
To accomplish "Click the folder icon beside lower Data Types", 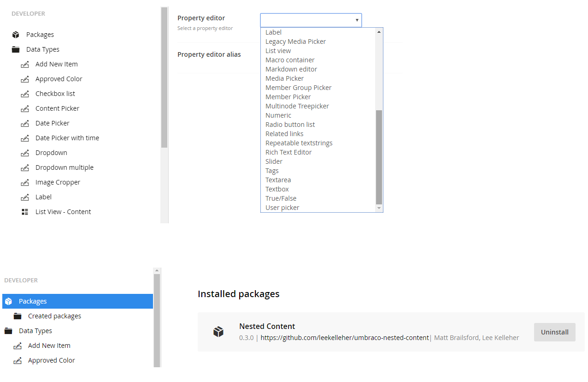I will click(x=8, y=331).
